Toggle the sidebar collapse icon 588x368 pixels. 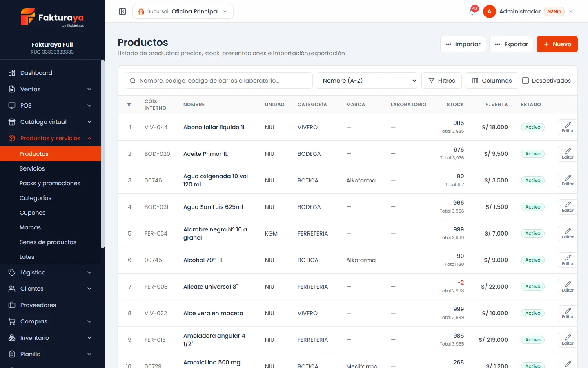click(x=122, y=11)
